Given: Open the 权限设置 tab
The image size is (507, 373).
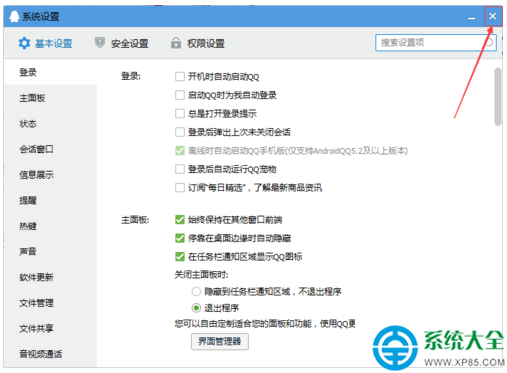Looking at the screenshot, I should tap(198, 43).
